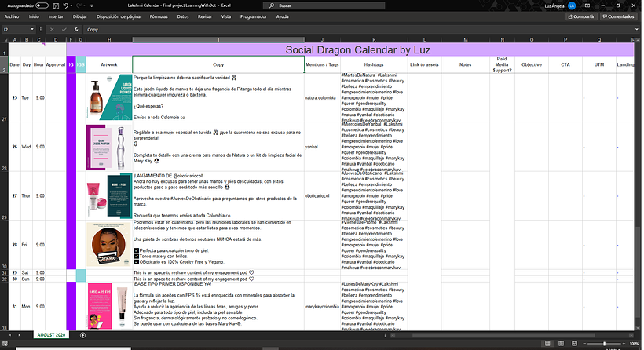Viewport: 644px width, 350px height.
Task: Switch to the Insertar ribbon tab
Action: [x=56, y=16]
